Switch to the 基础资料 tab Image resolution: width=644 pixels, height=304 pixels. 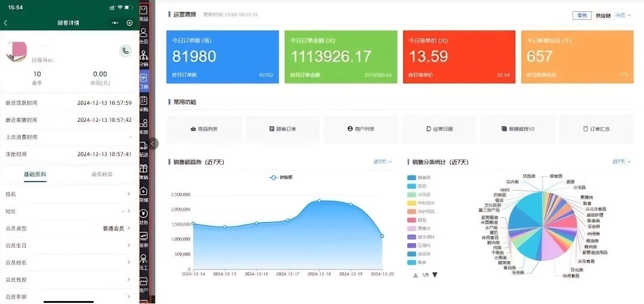click(x=35, y=174)
